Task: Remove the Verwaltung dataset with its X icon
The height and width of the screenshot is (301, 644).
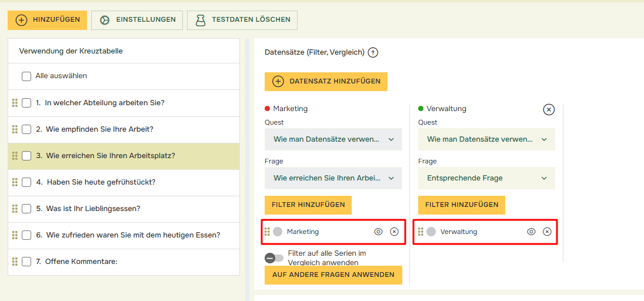Action: click(548, 109)
